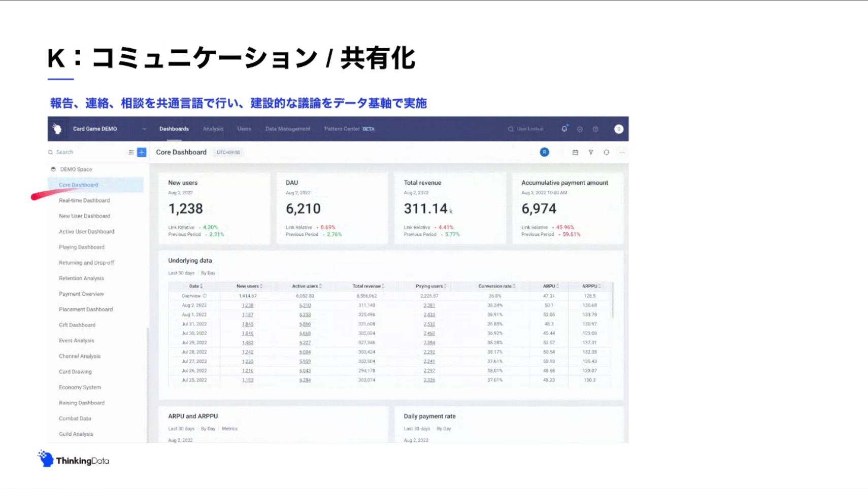Open Real-time Dashboard in sidebar
Screen dimensions: 868x489
[84, 200]
